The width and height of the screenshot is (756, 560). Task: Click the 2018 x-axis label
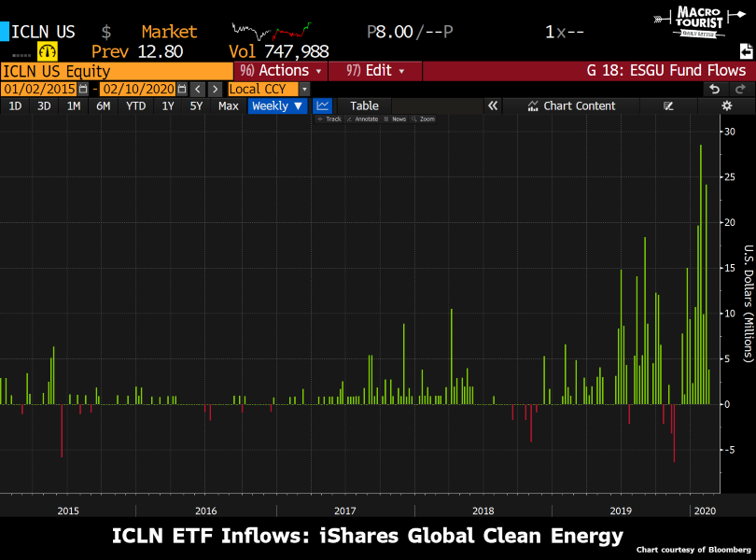[x=483, y=511]
